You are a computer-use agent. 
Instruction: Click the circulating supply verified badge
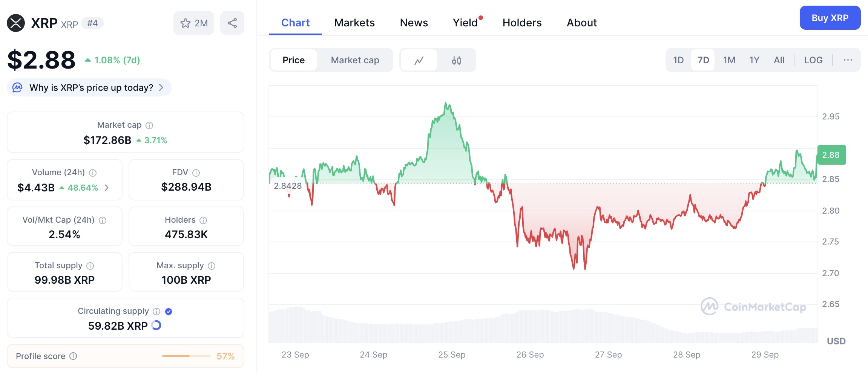pos(169,312)
